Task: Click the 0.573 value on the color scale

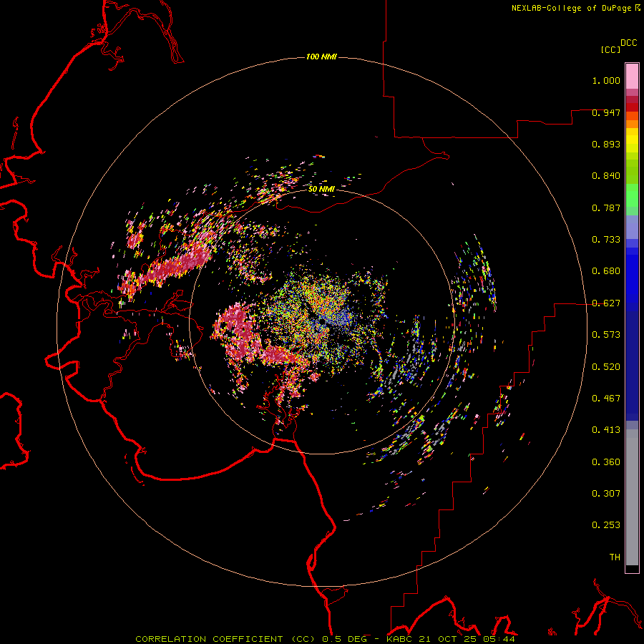Action: point(606,335)
